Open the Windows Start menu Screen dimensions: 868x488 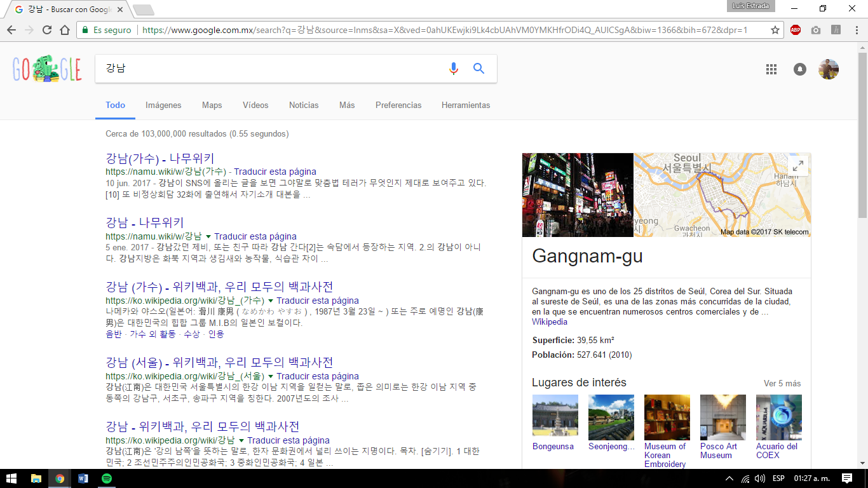[x=11, y=478]
